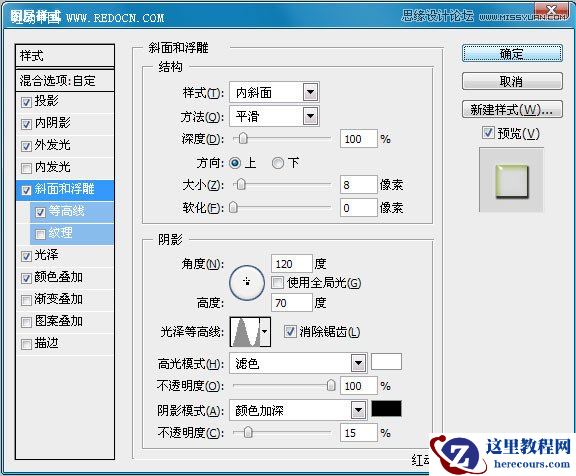This screenshot has width=576, height=476.
Task: Click the 深度 depth slider handle
Action: pyautogui.click(x=243, y=138)
